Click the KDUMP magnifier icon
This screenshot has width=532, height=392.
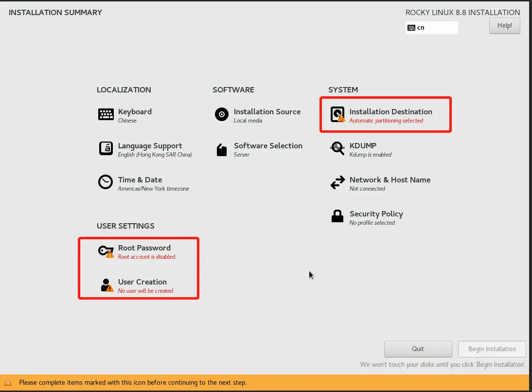pos(337,148)
